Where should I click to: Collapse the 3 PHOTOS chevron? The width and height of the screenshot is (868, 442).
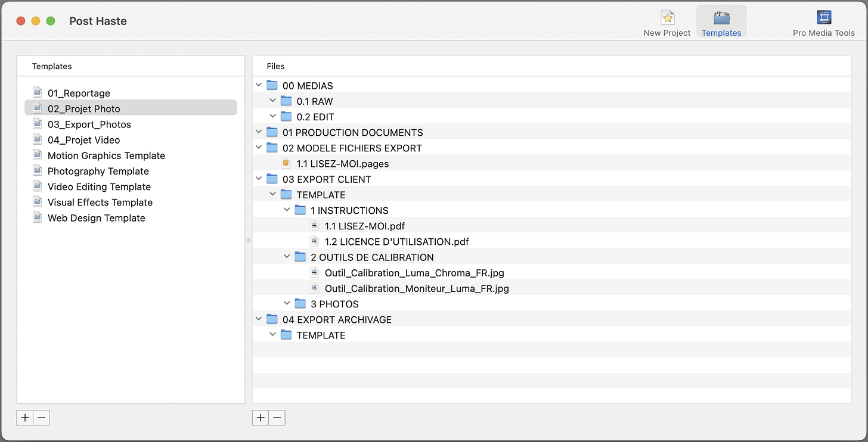pyautogui.click(x=287, y=304)
